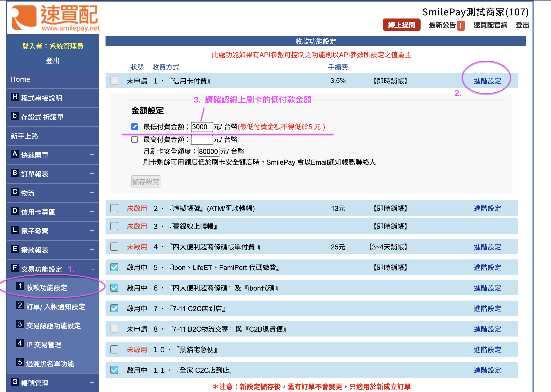Viewport: 551px width, 392px height.
Task: Click the G icon for 帳號管理
Action: [15, 382]
